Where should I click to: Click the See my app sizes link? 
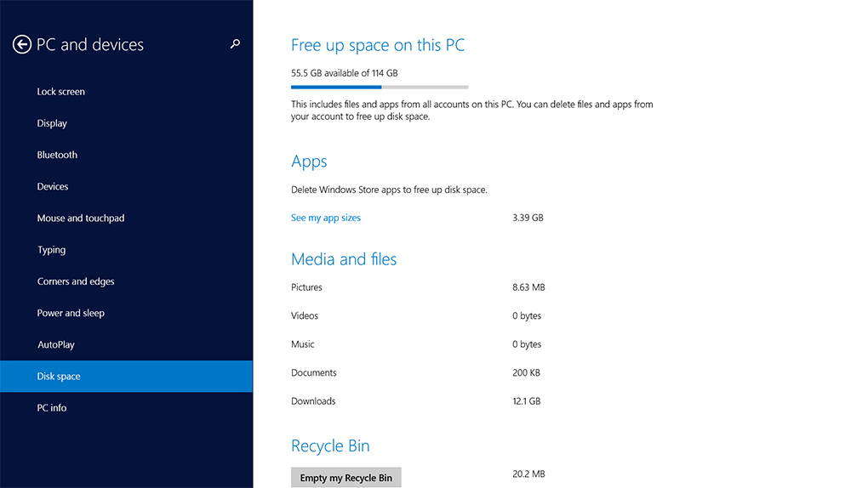(326, 218)
